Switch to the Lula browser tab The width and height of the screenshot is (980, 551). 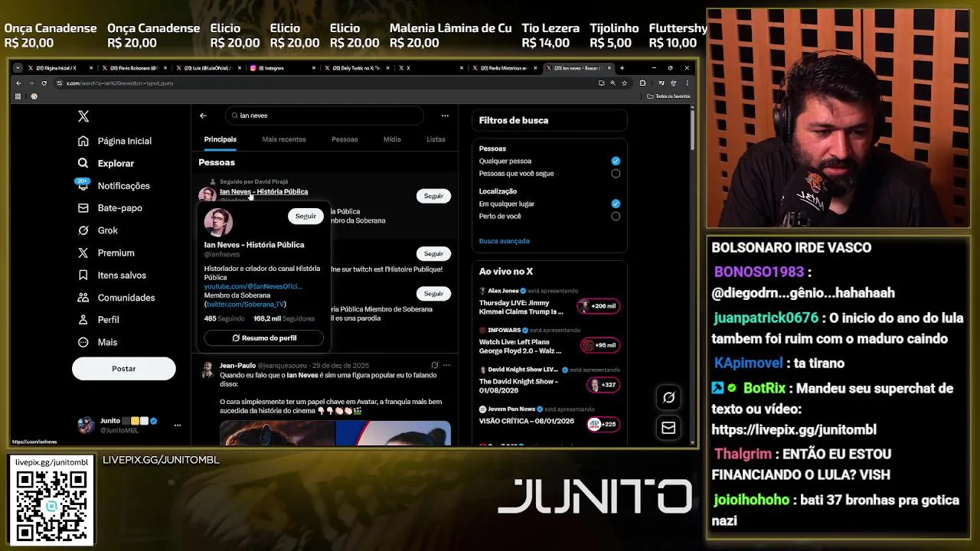208,68
